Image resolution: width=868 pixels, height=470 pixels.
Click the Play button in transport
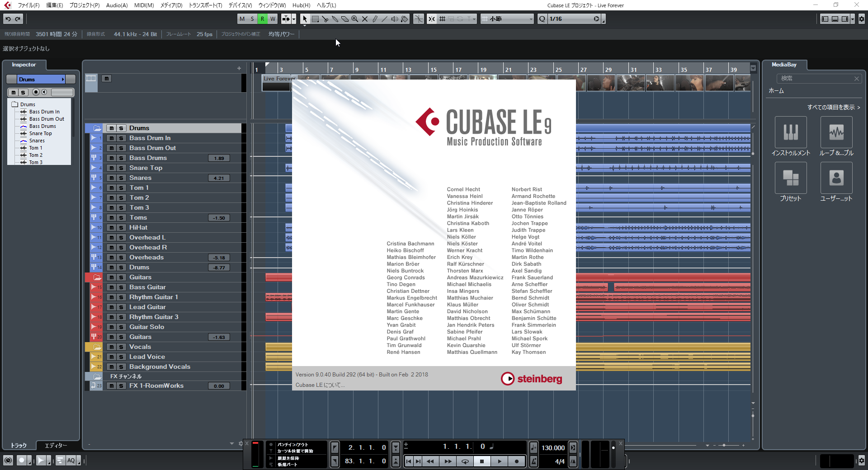(x=500, y=461)
